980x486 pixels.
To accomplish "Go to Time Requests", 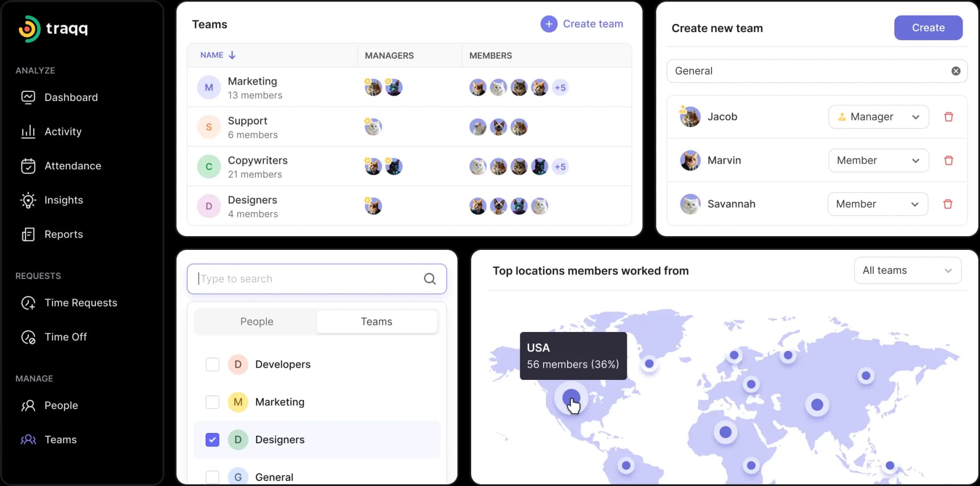I will point(81,302).
